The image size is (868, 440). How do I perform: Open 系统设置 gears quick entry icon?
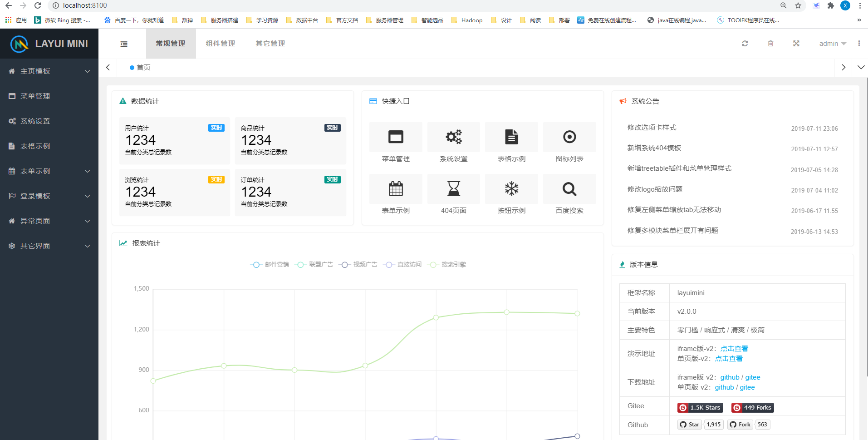click(453, 137)
